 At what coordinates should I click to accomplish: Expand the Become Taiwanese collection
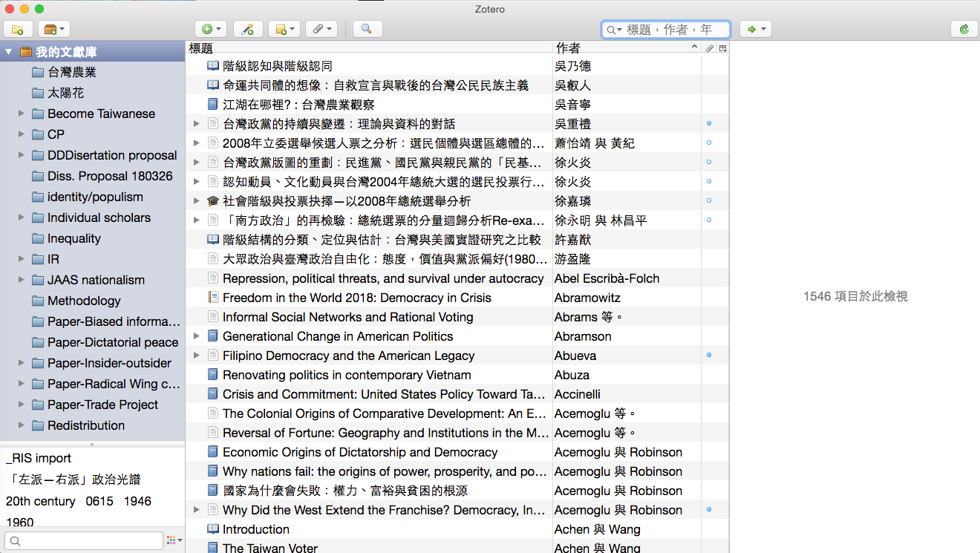tap(21, 114)
